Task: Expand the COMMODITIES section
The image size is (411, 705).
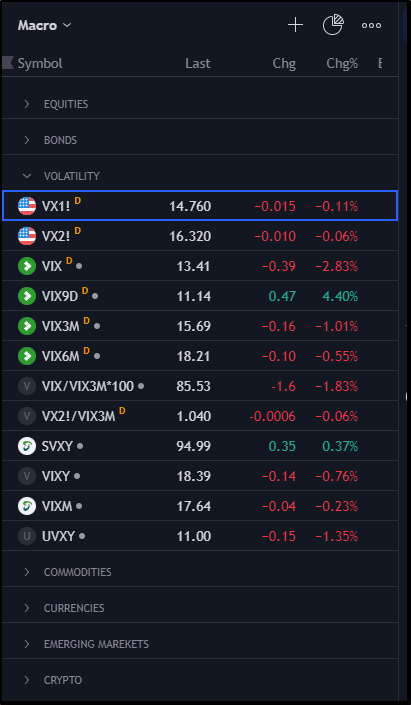Action: 200,572
